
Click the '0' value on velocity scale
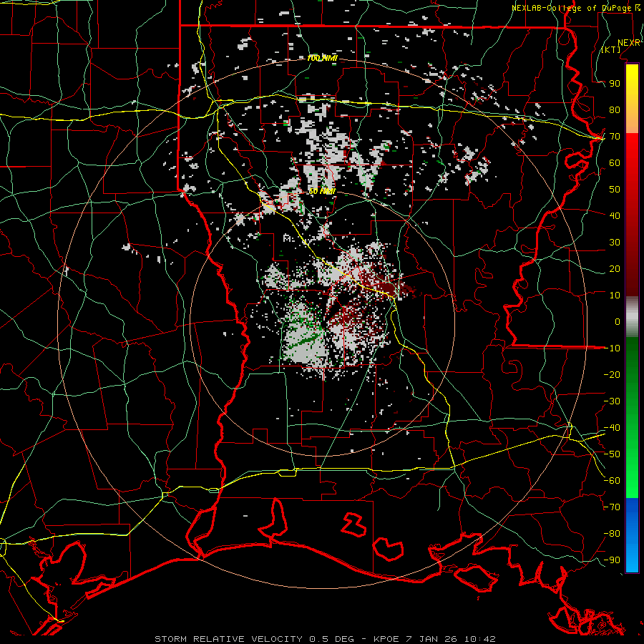click(618, 321)
